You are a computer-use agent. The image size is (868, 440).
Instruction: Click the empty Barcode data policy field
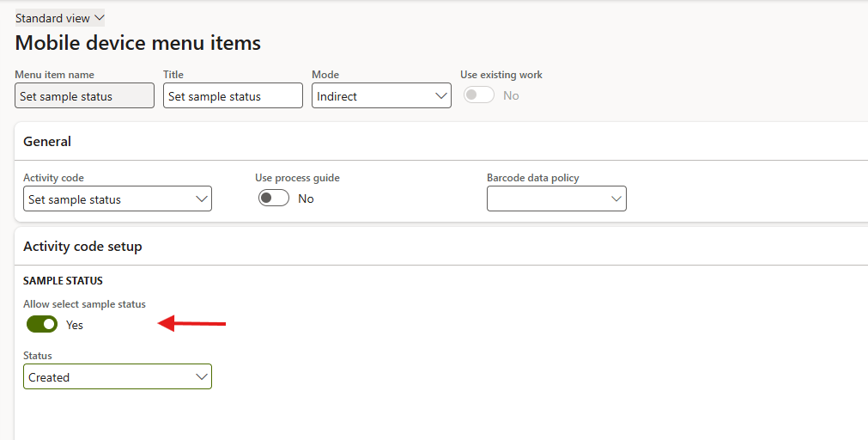548,199
